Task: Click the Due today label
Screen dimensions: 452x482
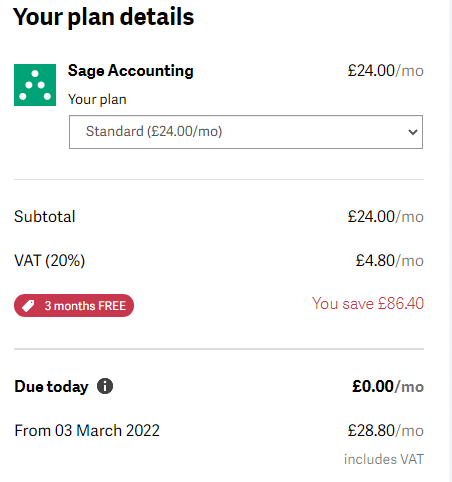Action: pos(51,387)
